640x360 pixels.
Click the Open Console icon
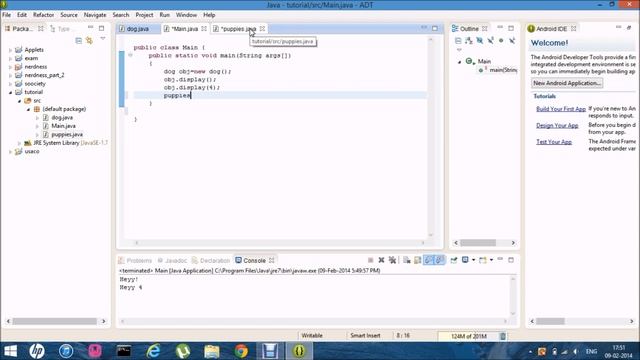483,260
